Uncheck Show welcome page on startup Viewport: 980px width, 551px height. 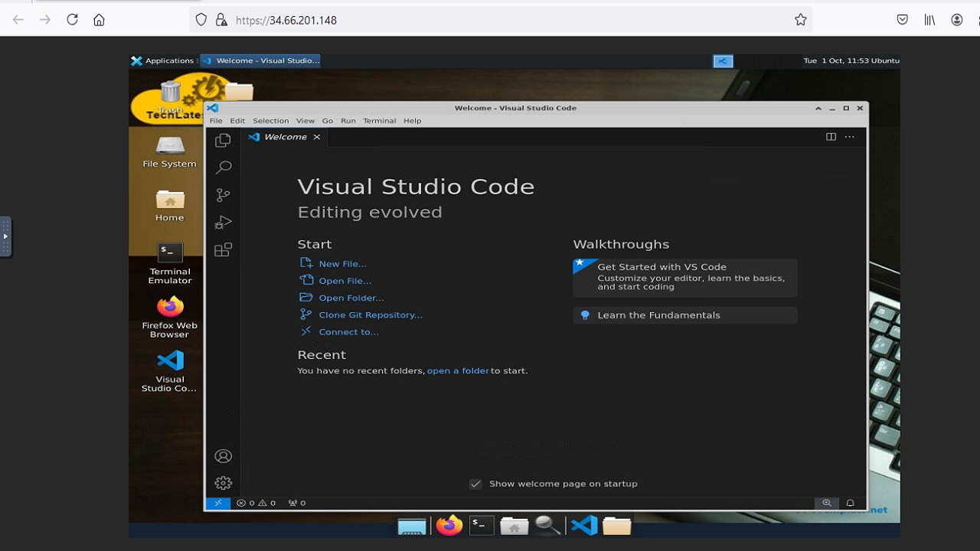coord(475,484)
